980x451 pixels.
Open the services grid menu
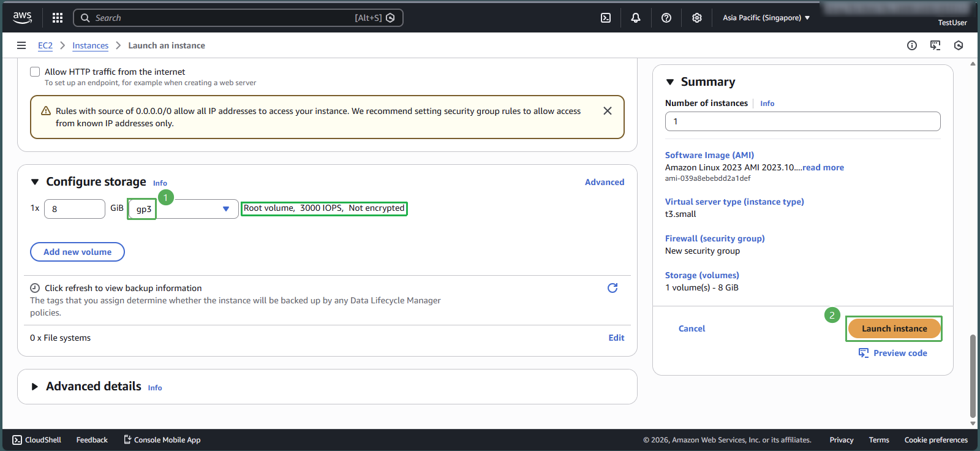click(x=58, y=18)
